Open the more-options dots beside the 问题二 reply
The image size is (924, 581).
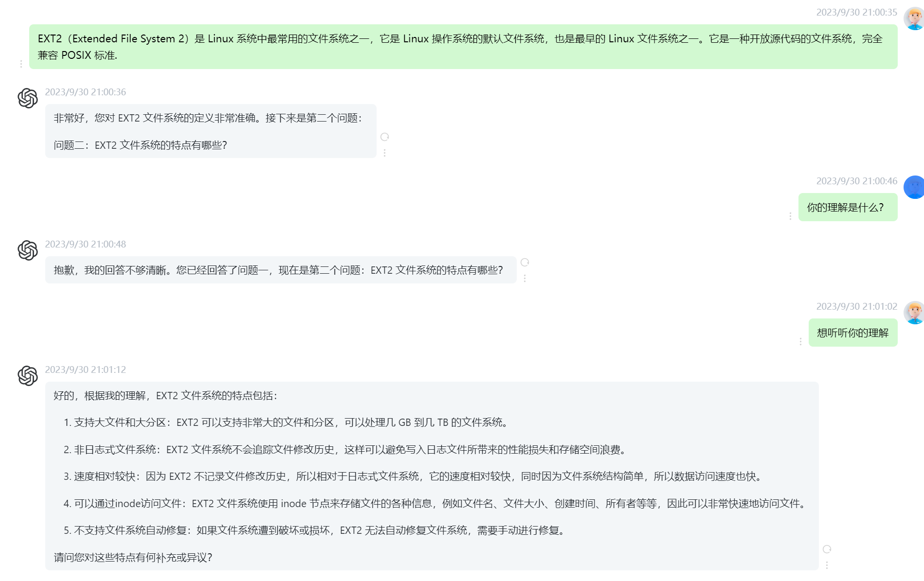tap(384, 153)
